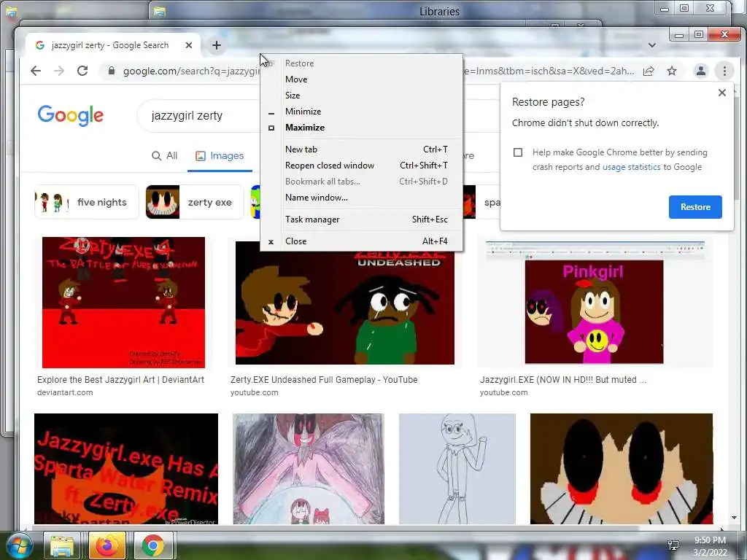Dismiss the Restore pages popup
Image resolution: width=747 pixels, height=560 pixels.
721,93
